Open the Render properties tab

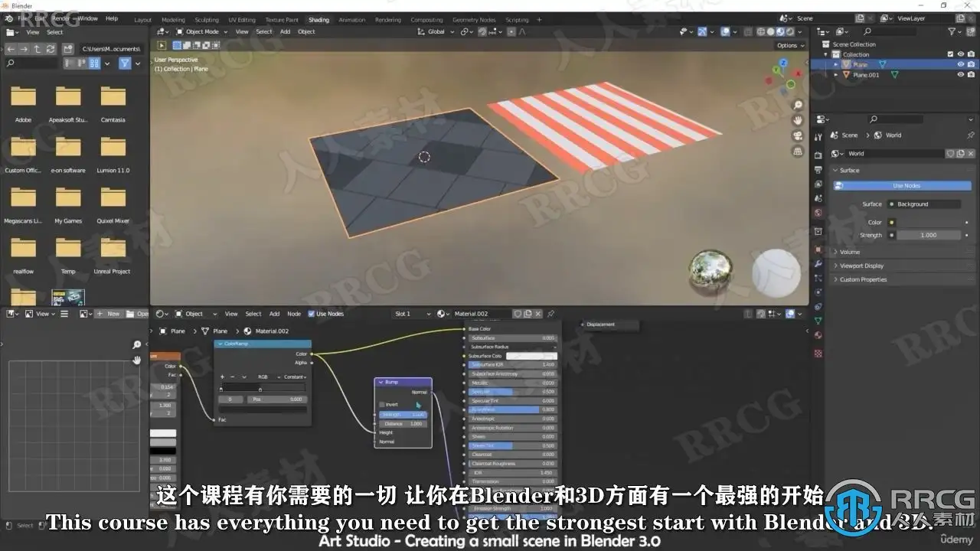pyautogui.click(x=818, y=156)
